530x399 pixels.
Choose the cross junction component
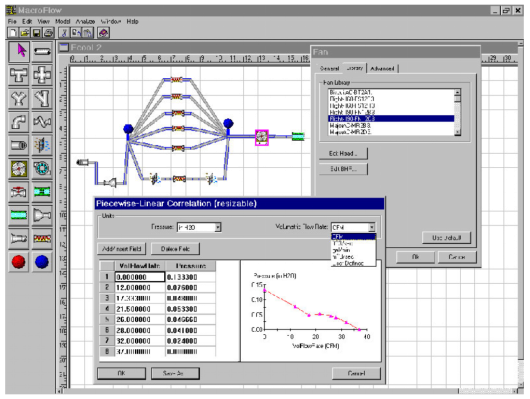[42, 75]
